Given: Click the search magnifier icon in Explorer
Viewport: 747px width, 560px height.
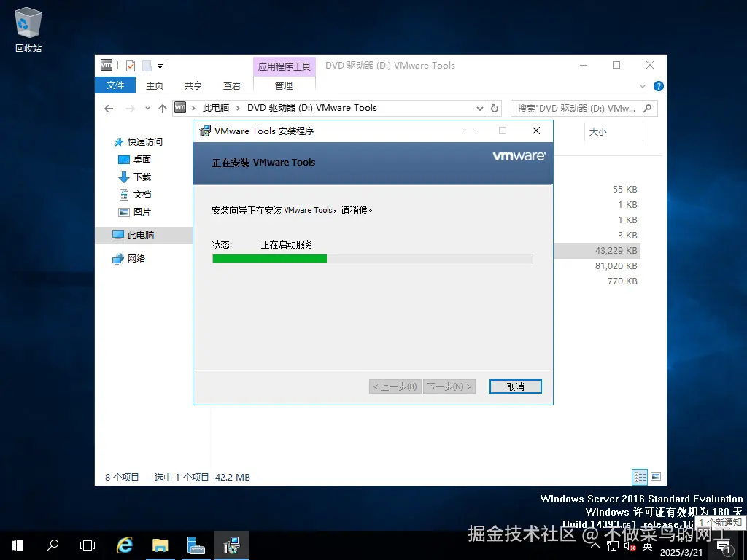Looking at the screenshot, I should coord(647,109).
